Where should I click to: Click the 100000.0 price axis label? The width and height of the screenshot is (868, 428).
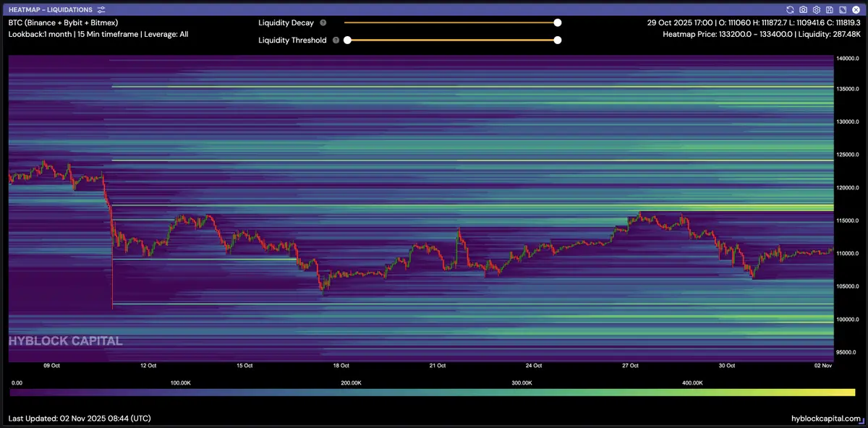848,319
